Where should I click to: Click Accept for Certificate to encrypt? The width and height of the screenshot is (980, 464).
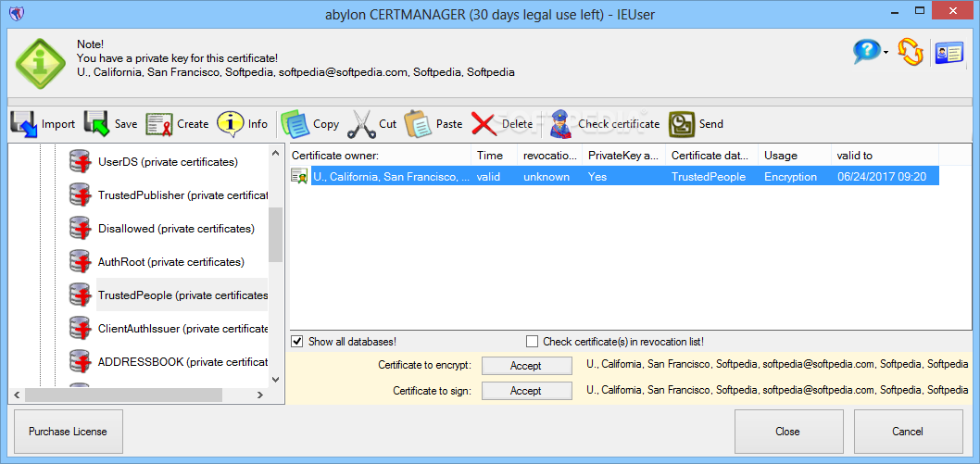(x=526, y=365)
